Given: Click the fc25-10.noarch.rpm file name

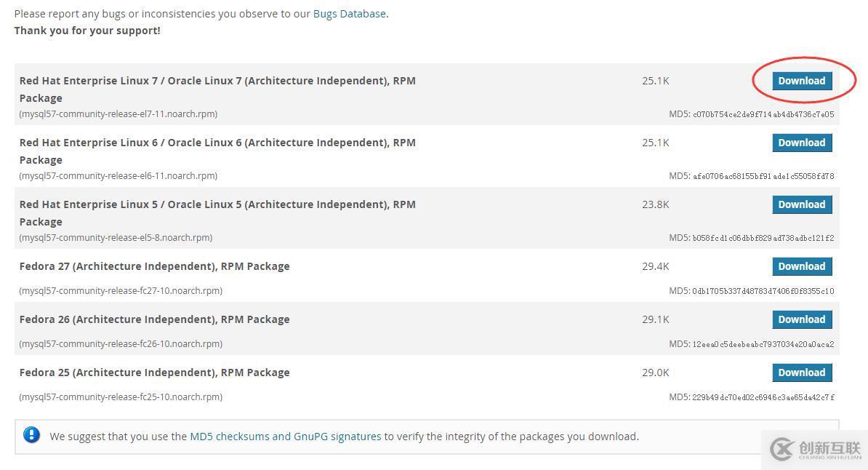Looking at the screenshot, I should click(x=121, y=397).
